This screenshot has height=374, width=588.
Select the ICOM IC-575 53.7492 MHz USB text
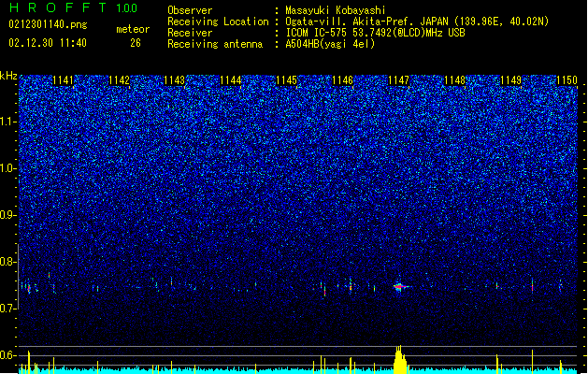click(376, 33)
